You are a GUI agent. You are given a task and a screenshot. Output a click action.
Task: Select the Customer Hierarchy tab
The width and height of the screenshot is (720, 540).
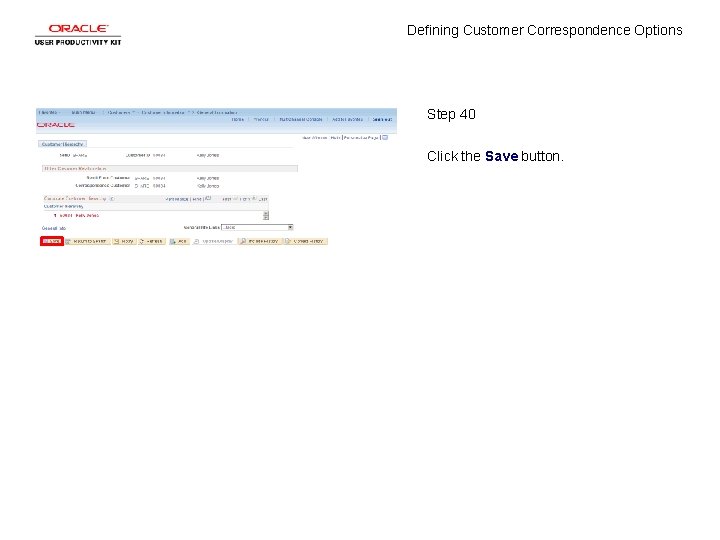(62, 144)
